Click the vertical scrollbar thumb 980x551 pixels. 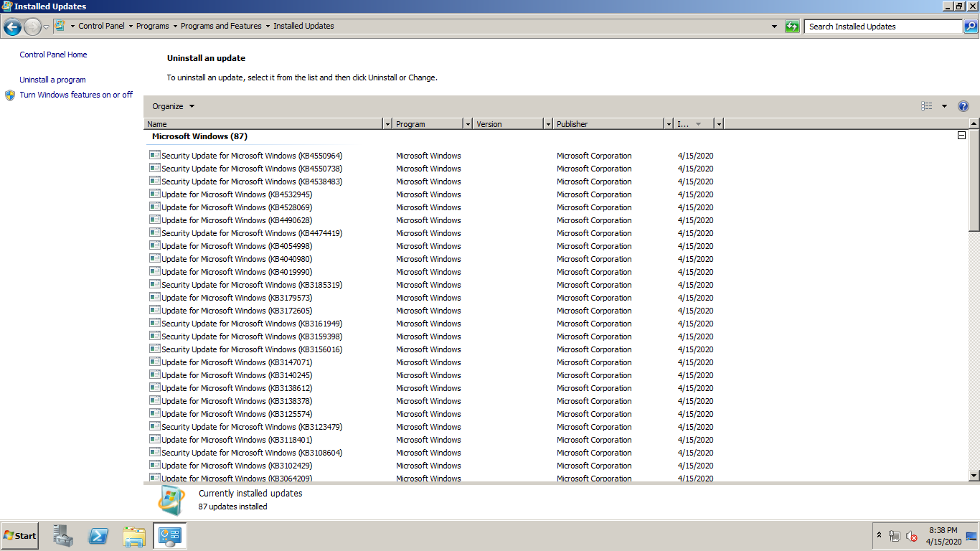coord(974,181)
